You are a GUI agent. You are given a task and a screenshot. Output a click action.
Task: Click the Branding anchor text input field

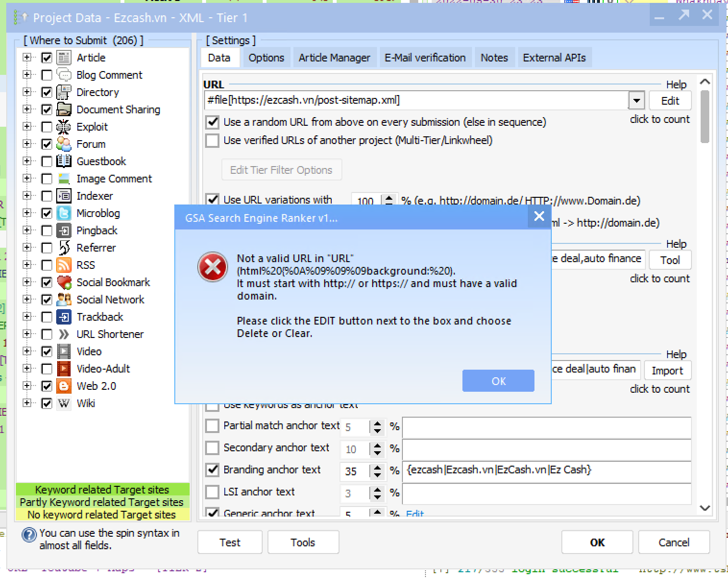click(x=547, y=471)
